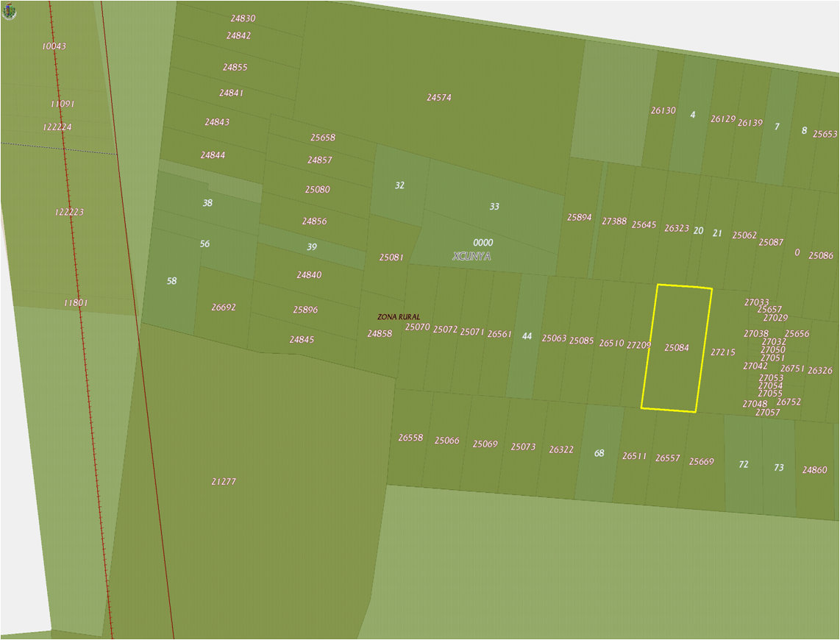The image size is (840, 640).
Task: Select parcel 26130 in the upper right
Action: pyautogui.click(x=663, y=110)
